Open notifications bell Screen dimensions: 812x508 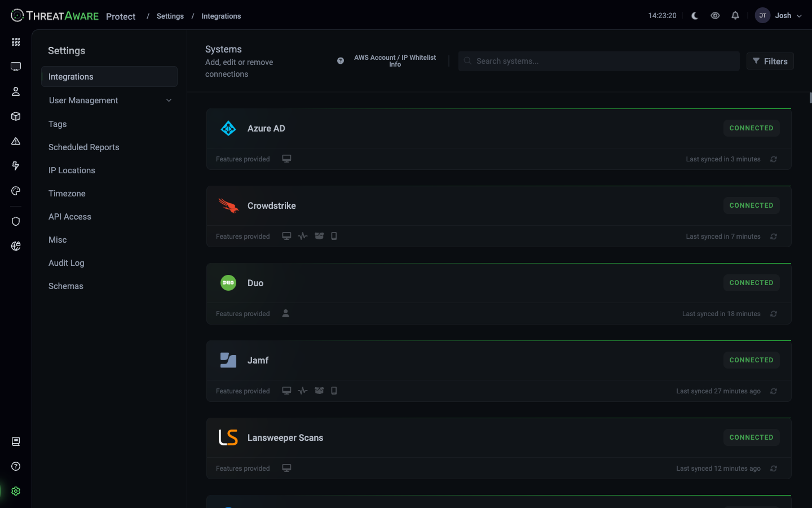pos(735,16)
